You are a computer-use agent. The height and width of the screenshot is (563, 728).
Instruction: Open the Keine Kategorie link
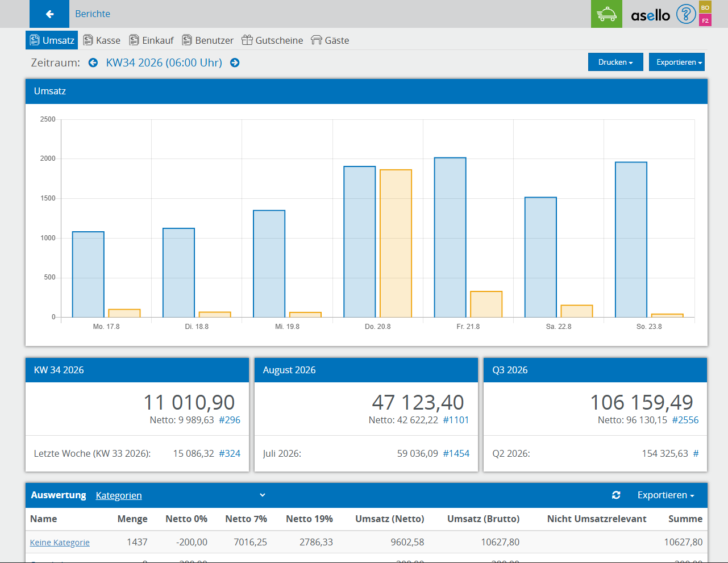(60, 543)
